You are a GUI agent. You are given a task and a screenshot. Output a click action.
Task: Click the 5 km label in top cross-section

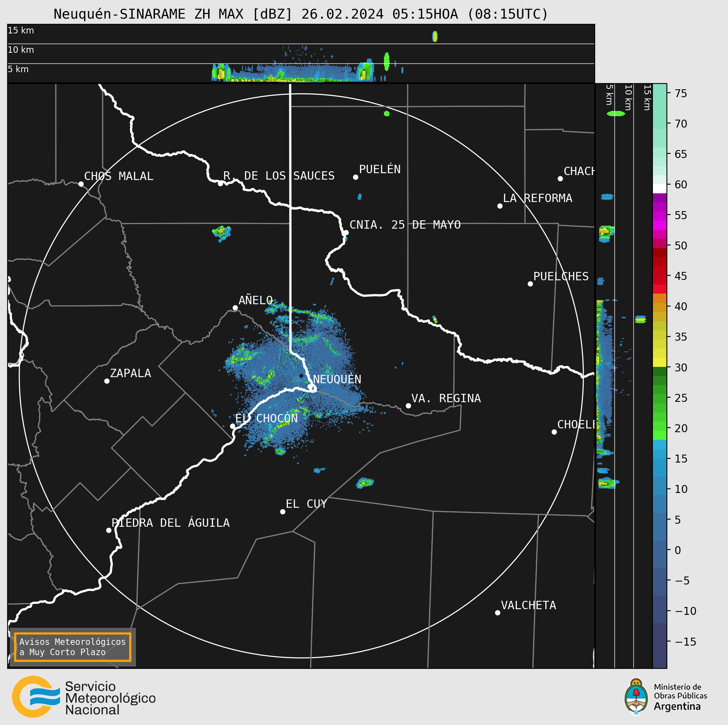click(x=18, y=69)
